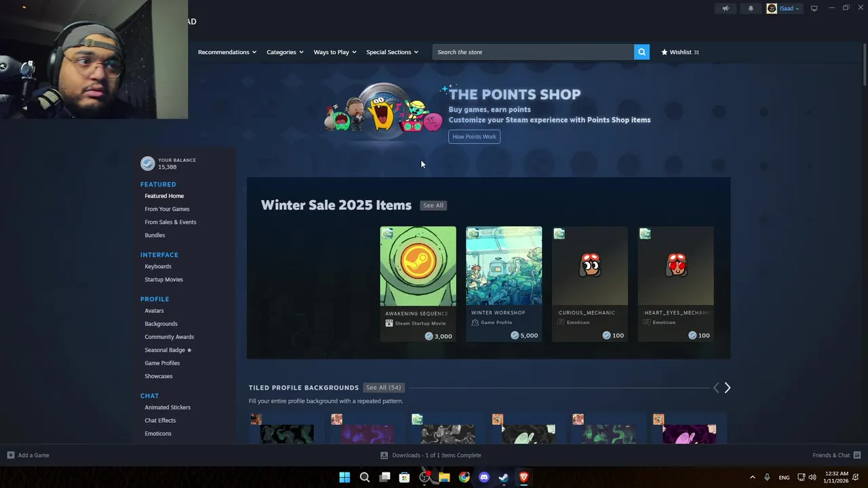Open the Windows Start menu

coord(344,477)
